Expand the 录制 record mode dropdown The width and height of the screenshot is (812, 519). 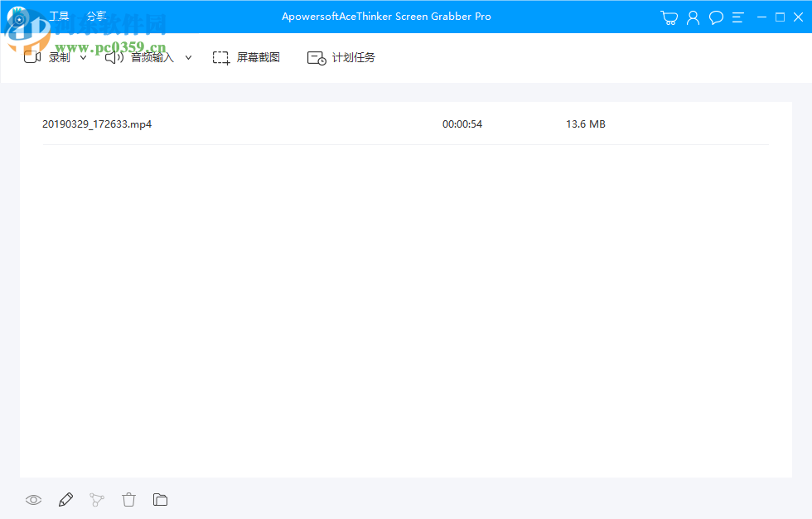click(82, 57)
